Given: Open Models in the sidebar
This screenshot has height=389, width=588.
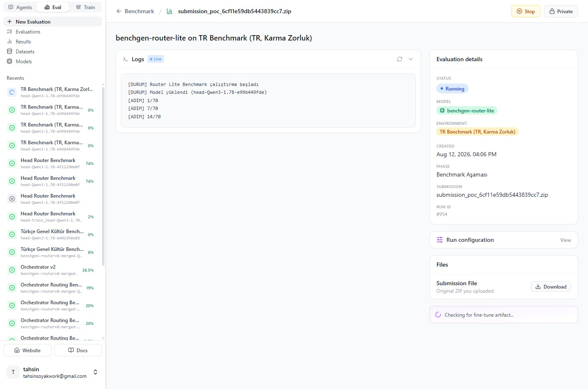Looking at the screenshot, I should coord(52,61).
